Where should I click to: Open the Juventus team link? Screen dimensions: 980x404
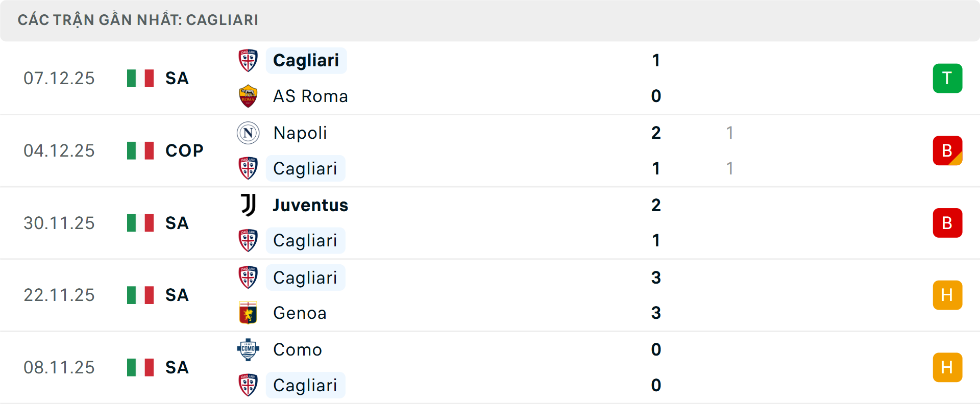click(x=310, y=205)
